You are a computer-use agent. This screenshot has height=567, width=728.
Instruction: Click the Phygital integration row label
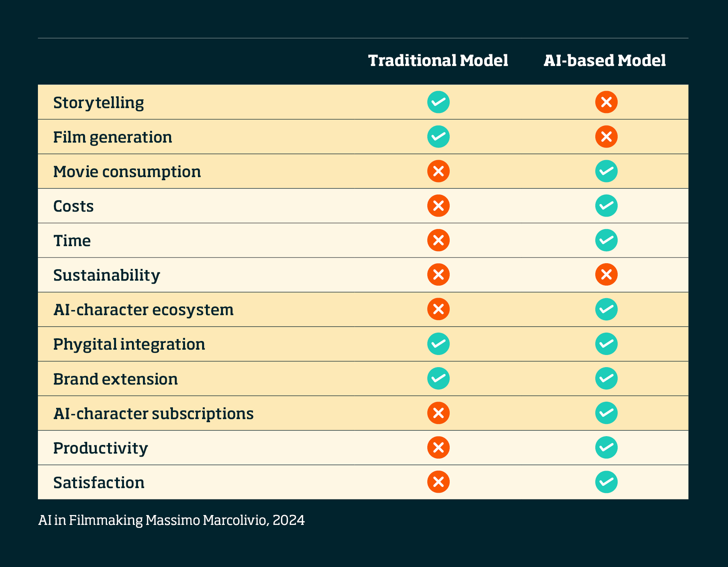pos(129,344)
